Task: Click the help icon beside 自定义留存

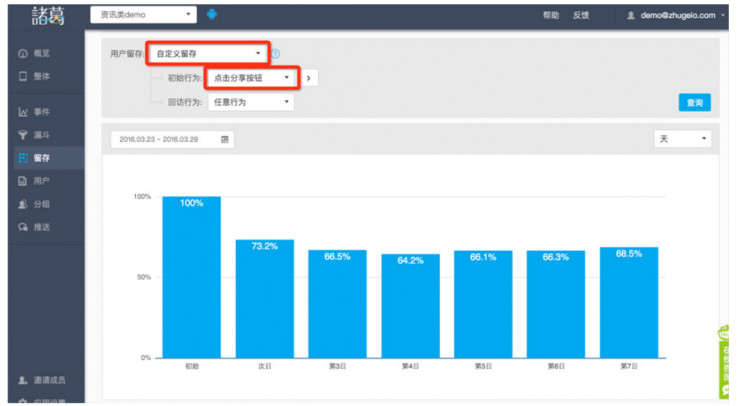Action: click(x=276, y=53)
